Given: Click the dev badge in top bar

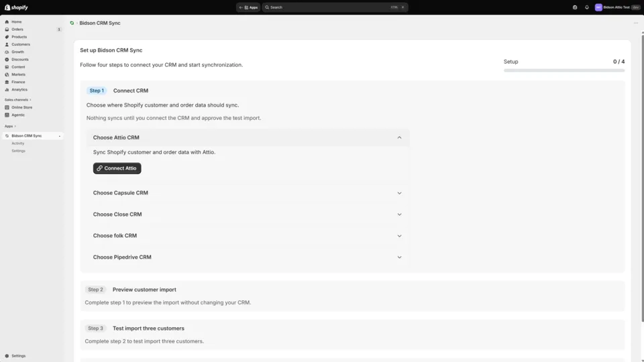Looking at the screenshot, I should [636, 7].
